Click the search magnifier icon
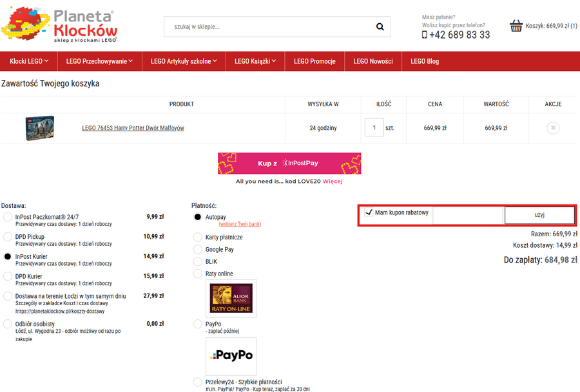Viewport: 580px width, 392px height. point(380,27)
